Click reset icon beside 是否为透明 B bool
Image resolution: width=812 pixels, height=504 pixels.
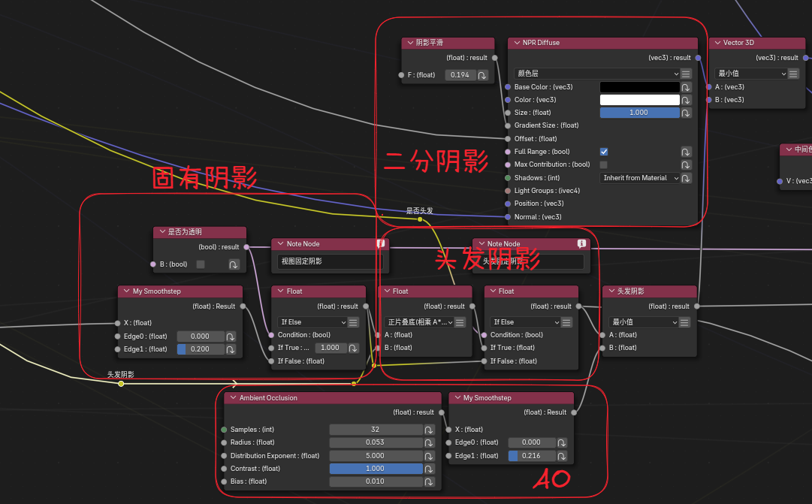(234, 264)
